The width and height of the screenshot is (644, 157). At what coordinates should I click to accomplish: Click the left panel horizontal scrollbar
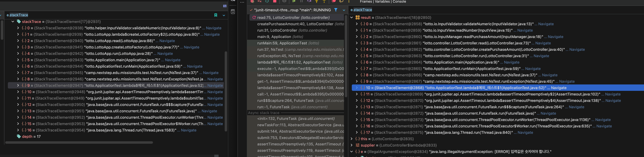click(x=79, y=142)
